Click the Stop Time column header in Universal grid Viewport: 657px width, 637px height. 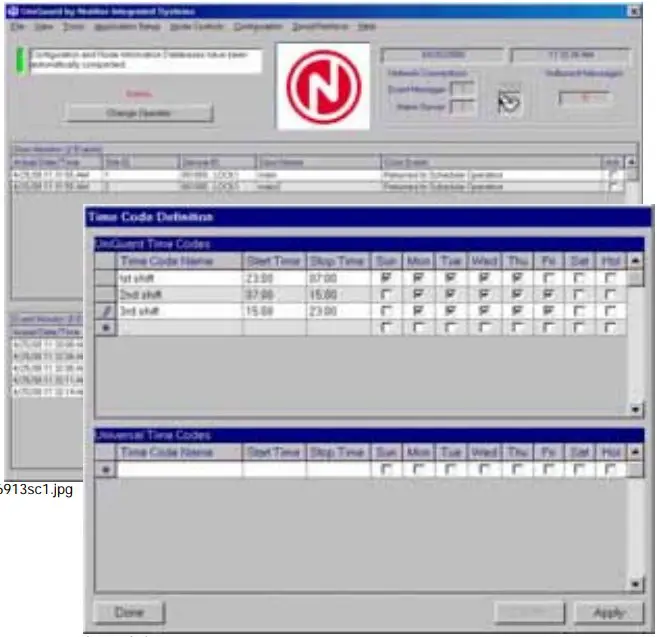[338, 452]
